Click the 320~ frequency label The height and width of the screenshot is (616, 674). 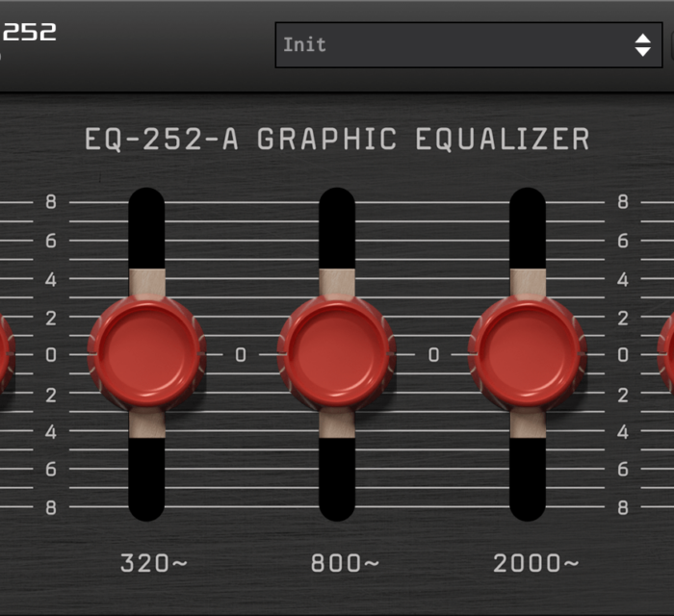[x=154, y=563]
